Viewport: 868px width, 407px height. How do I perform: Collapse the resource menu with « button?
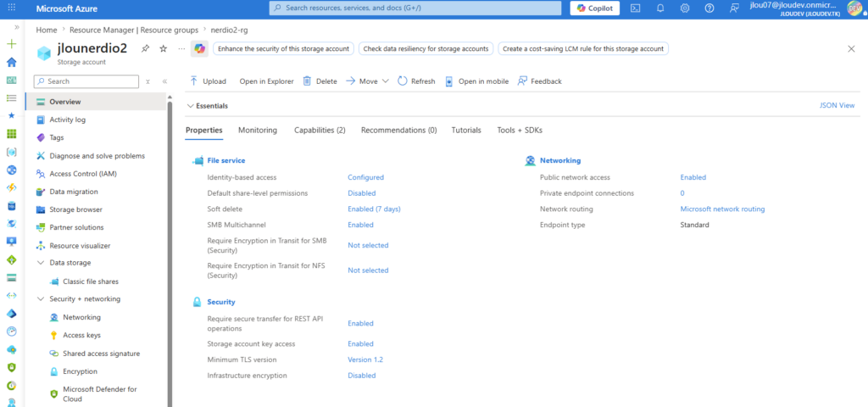point(165,81)
